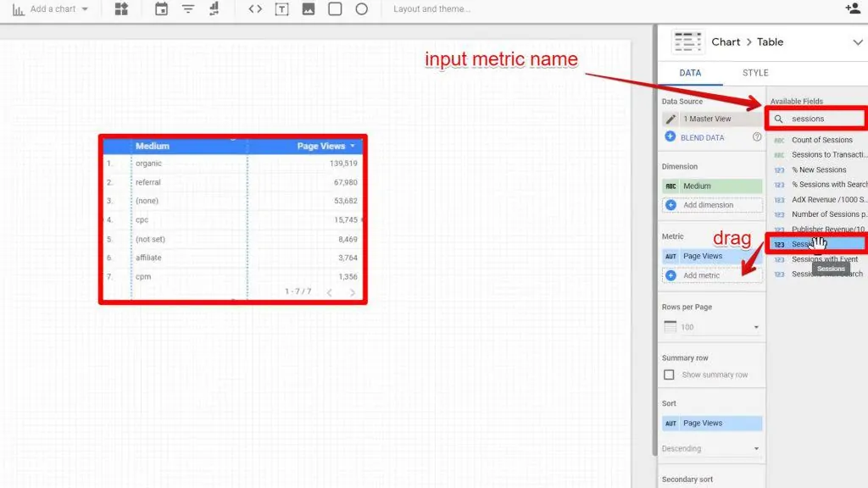Click the embed URL icon
This screenshot has height=488, width=868.
[256, 9]
